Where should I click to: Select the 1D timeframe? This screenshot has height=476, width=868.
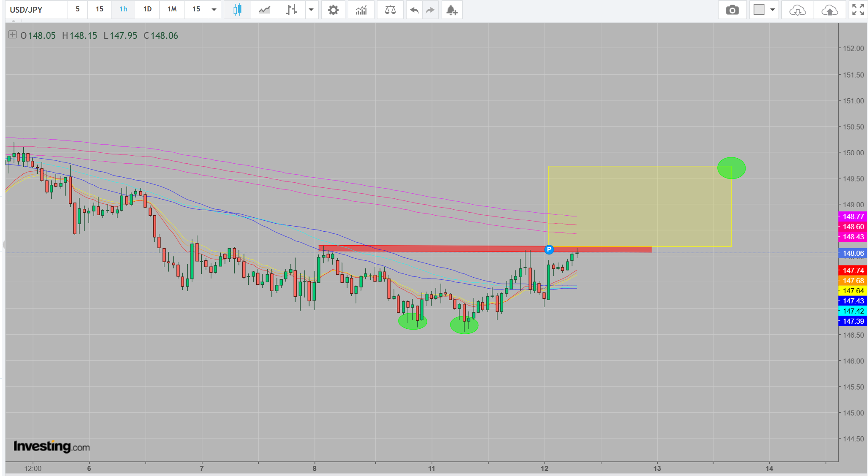pyautogui.click(x=147, y=9)
